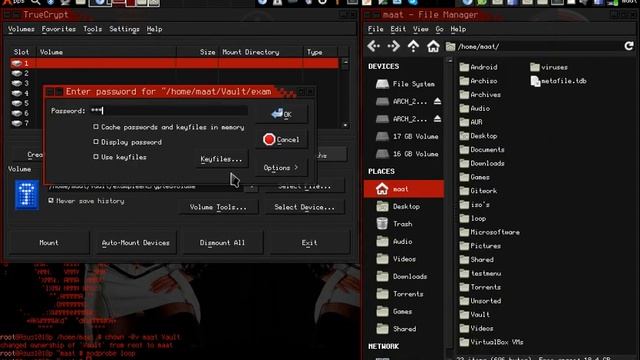Go forward in File Manager
Viewport: 640px width, 360px height.
coord(393,46)
